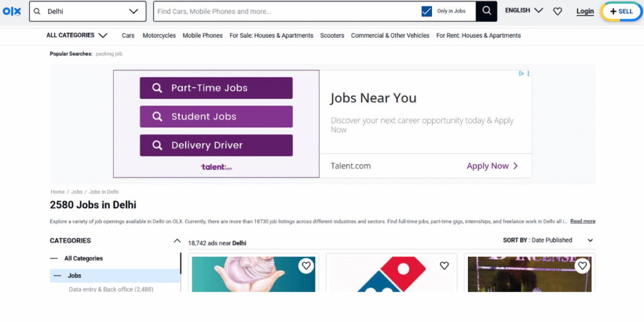Collapse the Categories section chevron
The width and height of the screenshot is (644, 322).
177,241
